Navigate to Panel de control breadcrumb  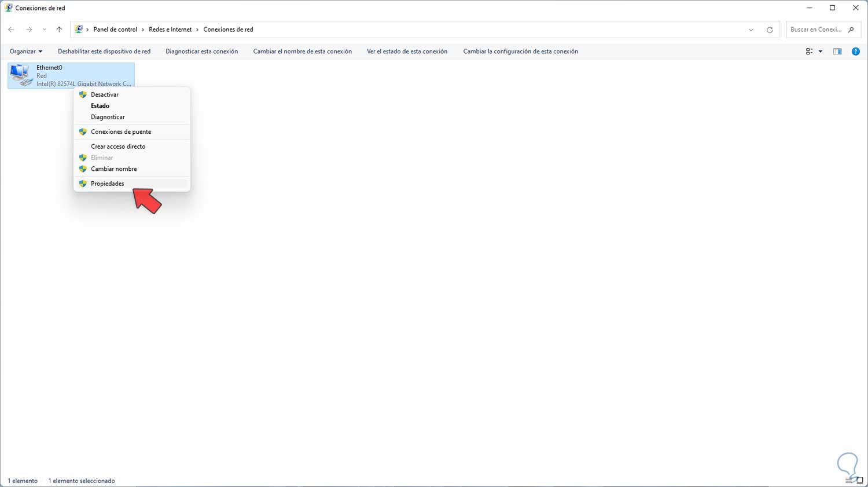115,30
